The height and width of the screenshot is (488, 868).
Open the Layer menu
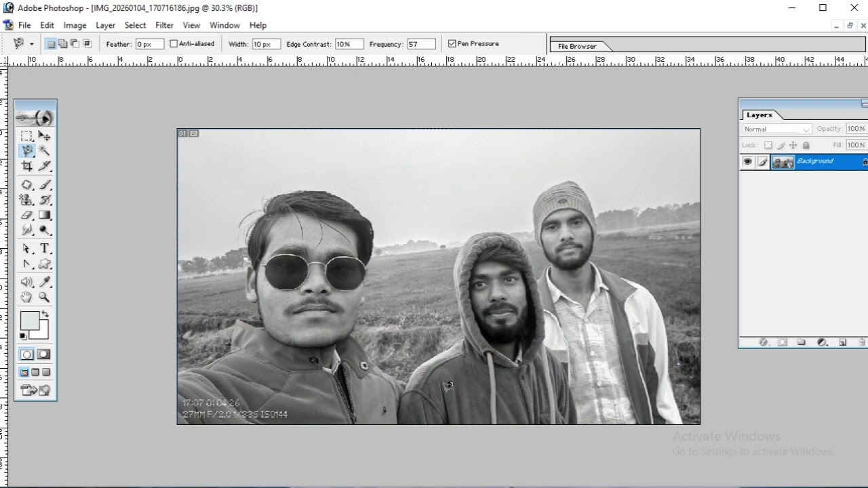[105, 25]
